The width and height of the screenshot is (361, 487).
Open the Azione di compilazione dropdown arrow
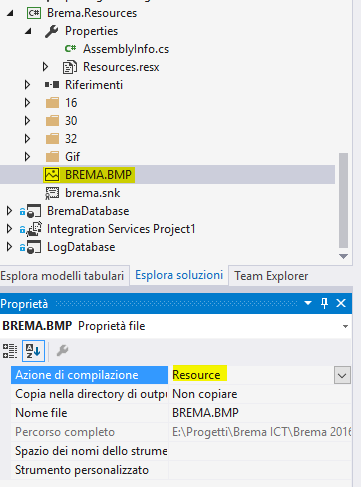coord(342,375)
